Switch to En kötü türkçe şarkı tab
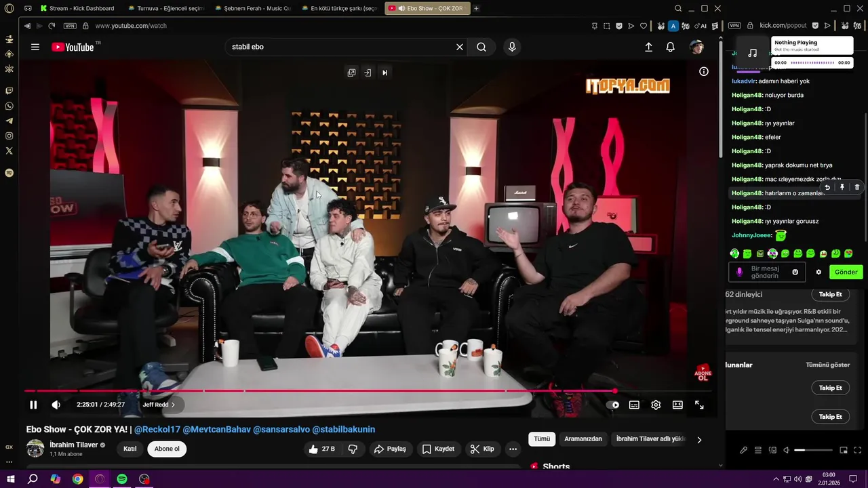Viewport: 868px width, 488px height. click(341, 8)
